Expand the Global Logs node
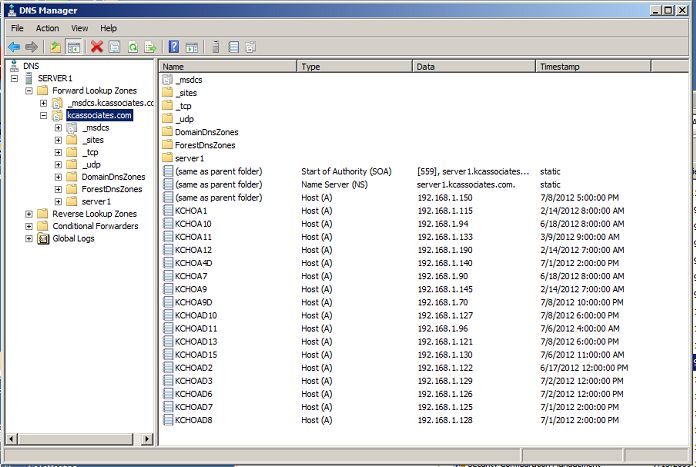 29,239
